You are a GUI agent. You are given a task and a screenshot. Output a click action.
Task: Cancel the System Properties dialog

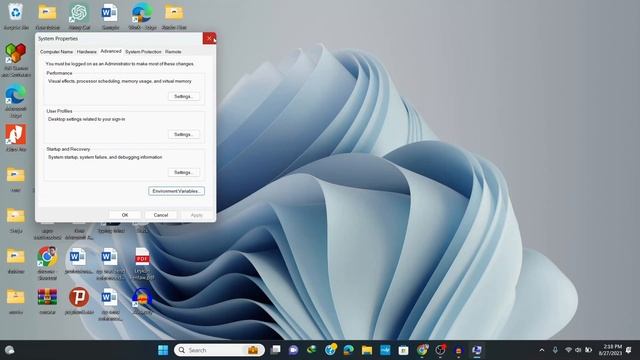161,215
